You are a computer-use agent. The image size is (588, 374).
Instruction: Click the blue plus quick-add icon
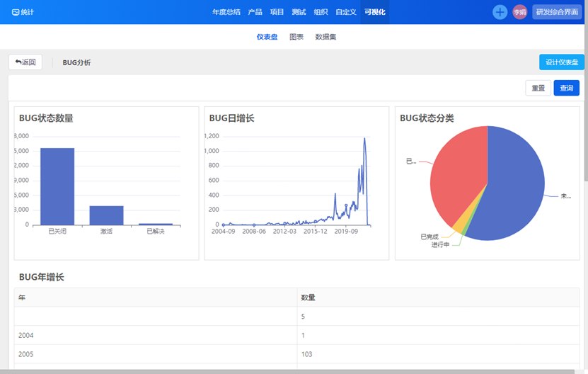[500, 12]
